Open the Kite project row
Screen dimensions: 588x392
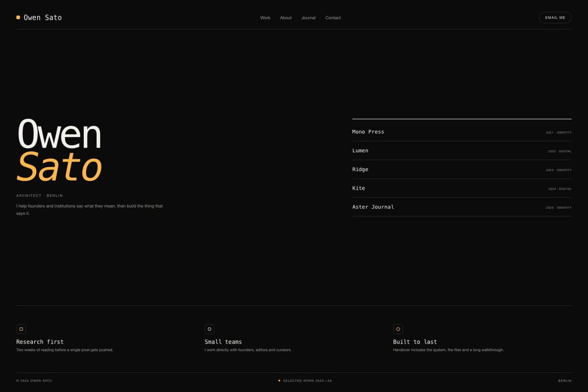pos(462,188)
